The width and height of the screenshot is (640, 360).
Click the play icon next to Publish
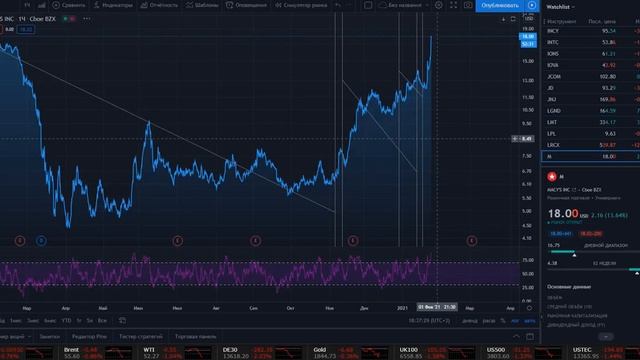(x=532, y=5)
